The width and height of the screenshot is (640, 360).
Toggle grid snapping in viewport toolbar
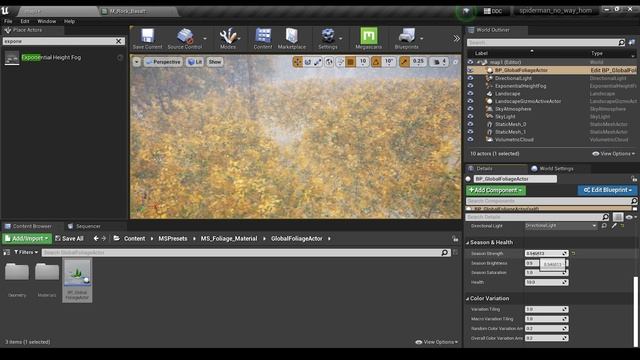coord(351,62)
